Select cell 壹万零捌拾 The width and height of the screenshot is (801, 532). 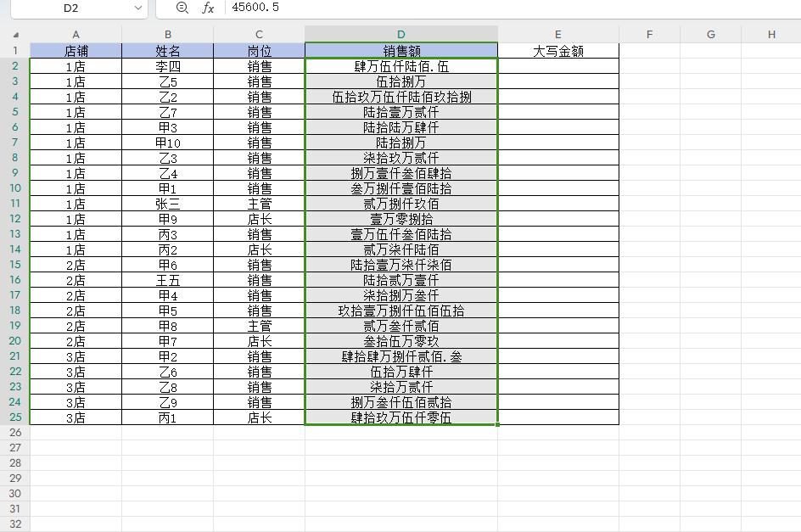pos(401,219)
